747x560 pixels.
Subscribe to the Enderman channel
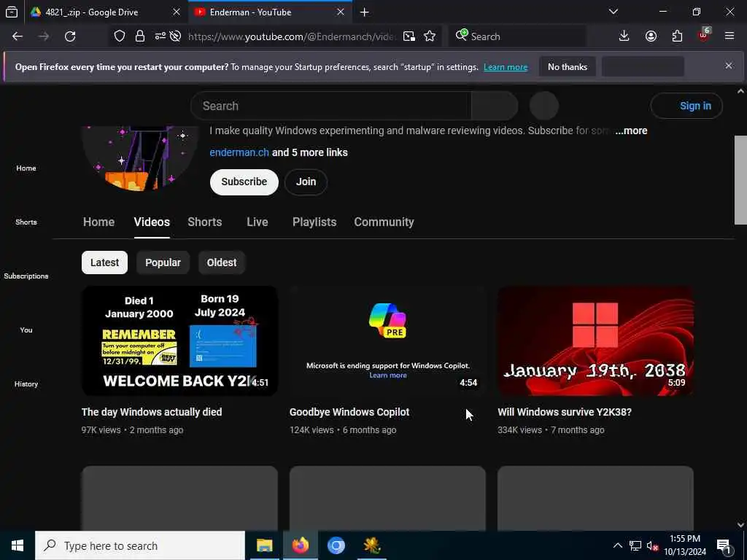(x=244, y=182)
